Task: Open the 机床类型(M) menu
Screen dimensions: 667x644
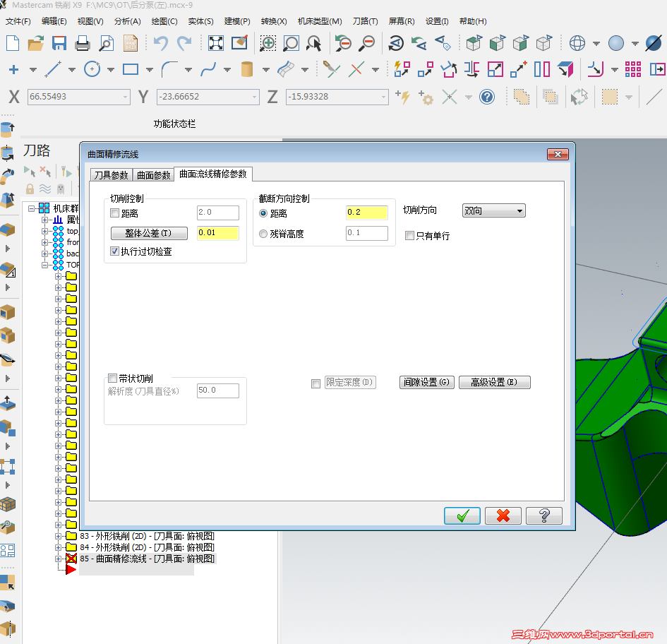Action: pyautogui.click(x=320, y=21)
